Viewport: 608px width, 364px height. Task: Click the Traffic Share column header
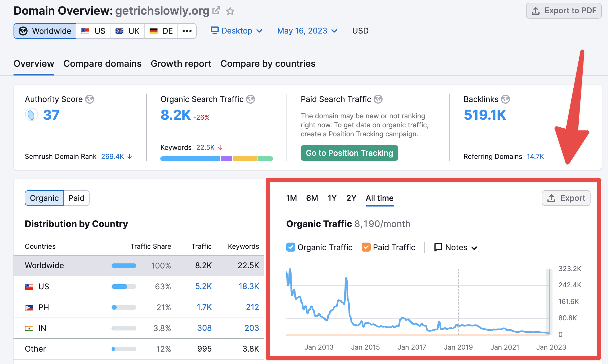coord(151,246)
